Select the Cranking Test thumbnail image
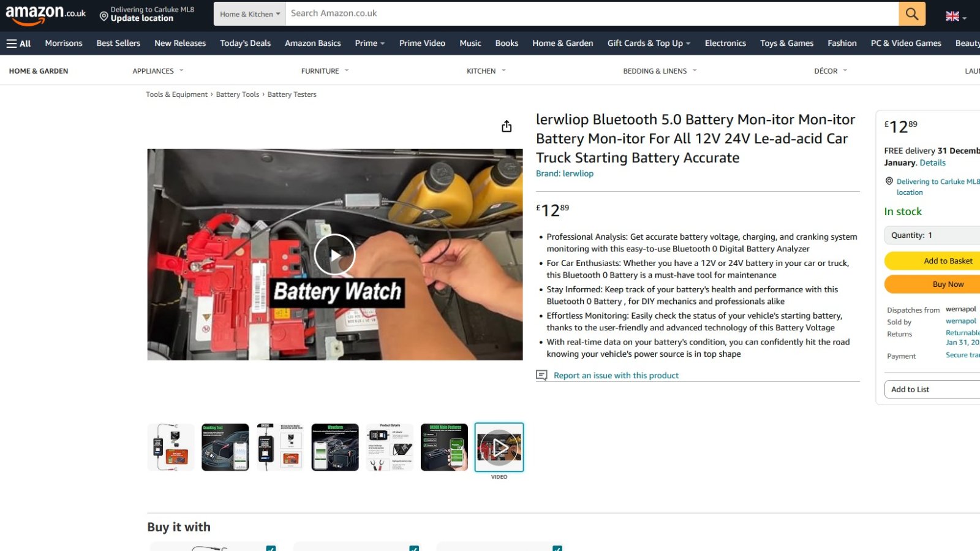Screen dimensions: 980x551 click(225, 447)
